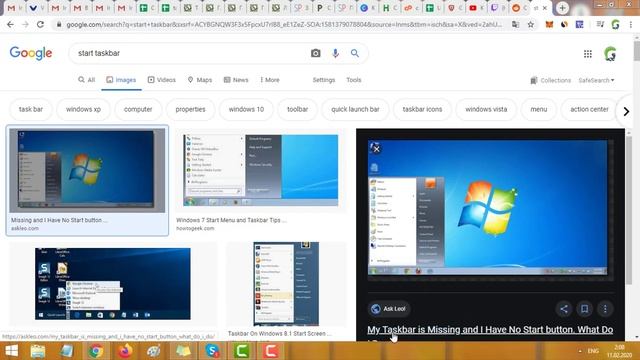
Task: Show more suggestion chips arrow
Action: 626,111
